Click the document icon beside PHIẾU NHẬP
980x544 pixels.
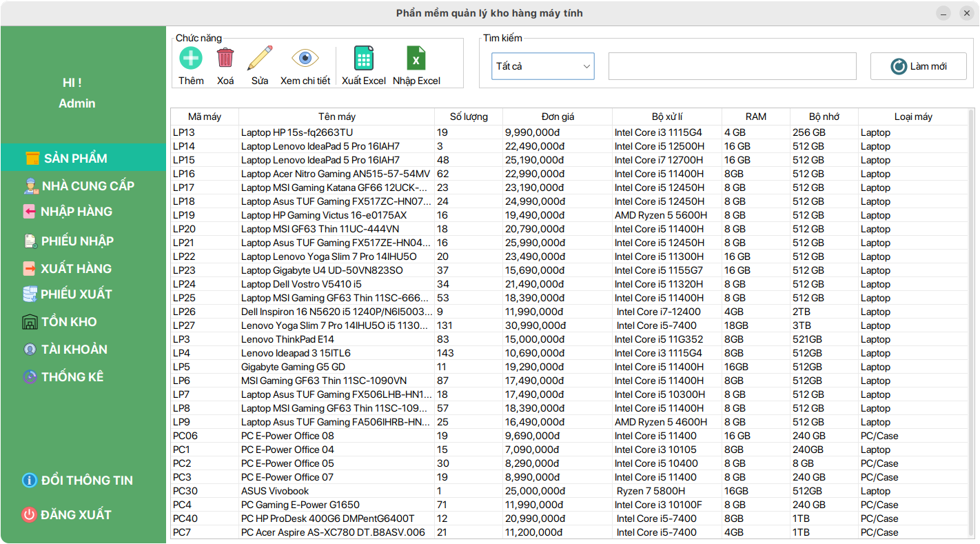[30, 241]
